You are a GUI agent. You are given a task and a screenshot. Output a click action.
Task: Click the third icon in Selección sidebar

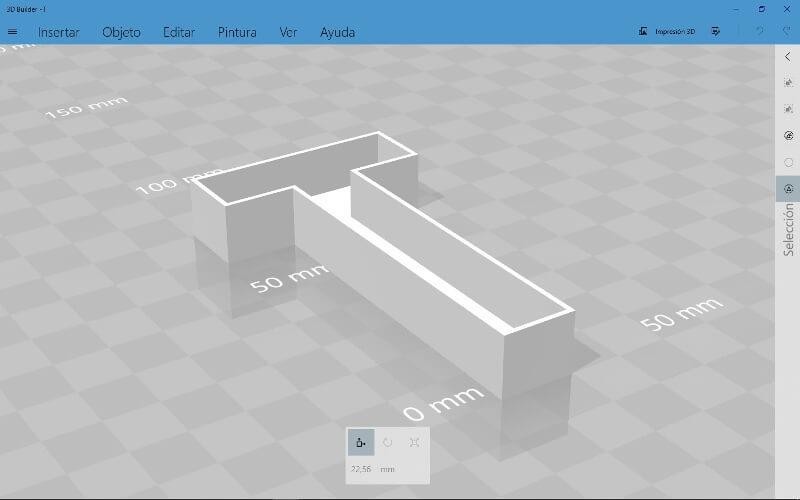(x=788, y=135)
